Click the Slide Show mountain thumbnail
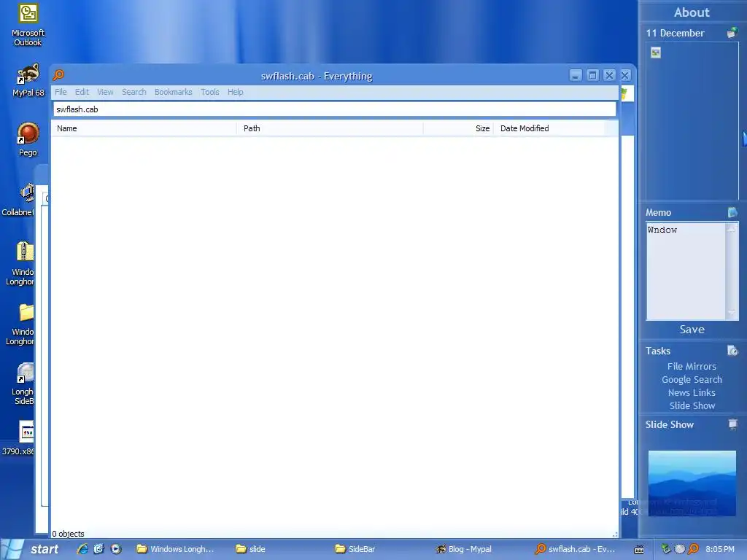 click(692, 483)
